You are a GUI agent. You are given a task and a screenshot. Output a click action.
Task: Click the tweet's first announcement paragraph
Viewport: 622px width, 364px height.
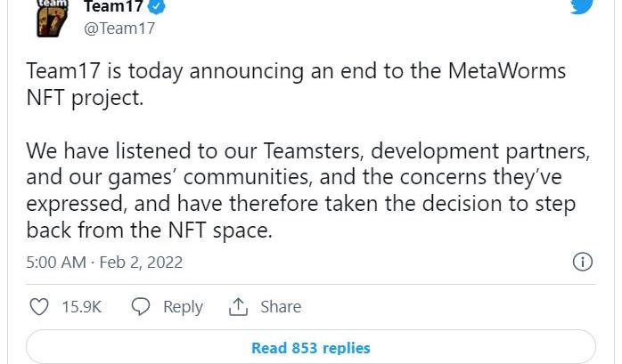tap(294, 84)
